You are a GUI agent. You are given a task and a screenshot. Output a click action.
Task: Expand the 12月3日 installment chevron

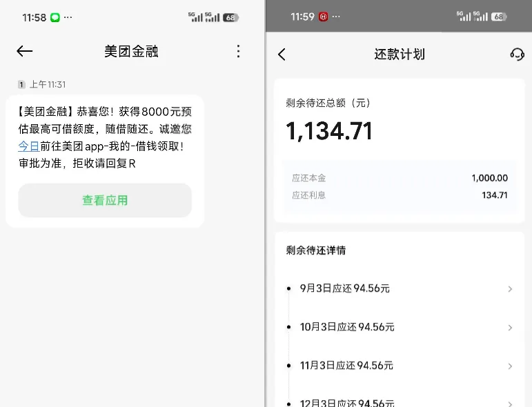pos(510,404)
